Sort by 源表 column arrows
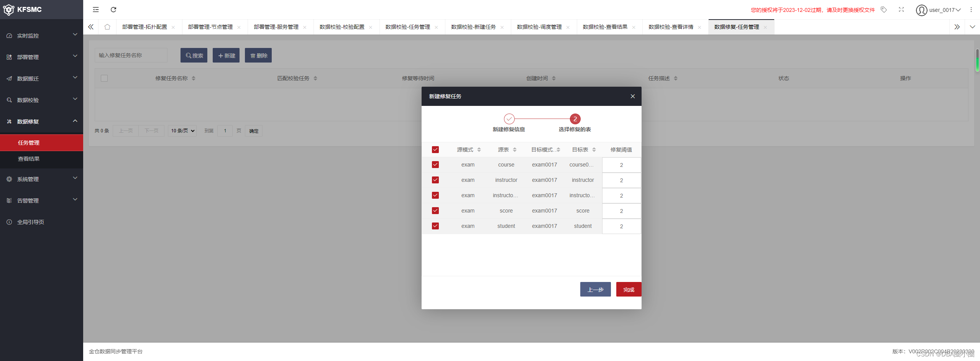Viewport: 980px width, 361px height. (515, 150)
